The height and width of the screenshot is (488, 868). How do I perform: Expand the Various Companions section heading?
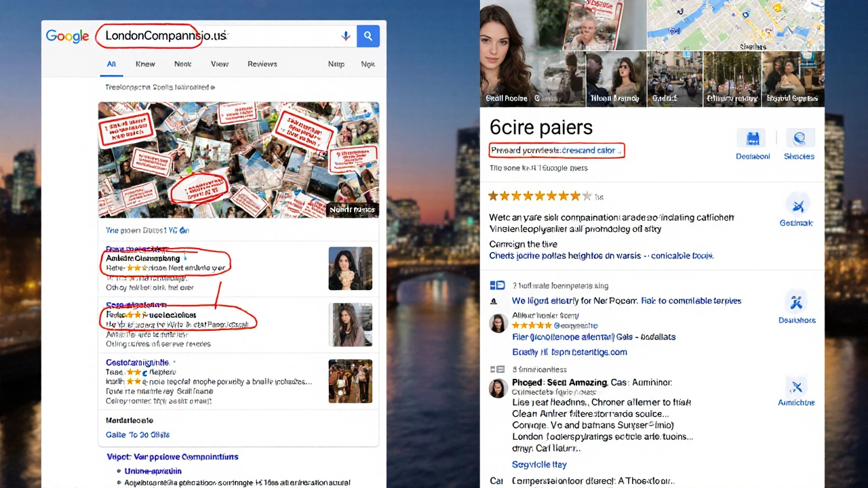172,456
